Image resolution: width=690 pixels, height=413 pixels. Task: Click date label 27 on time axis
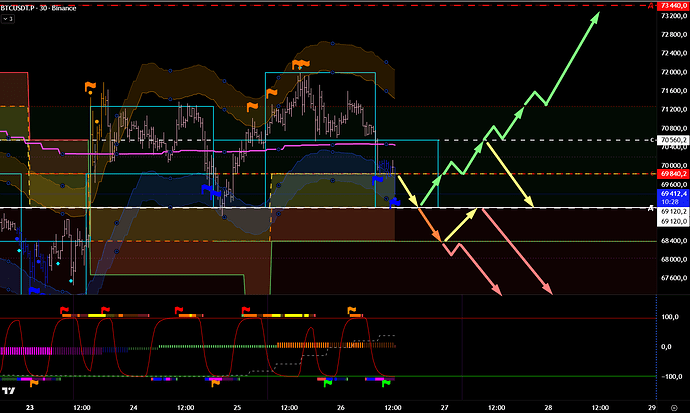tap(443, 406)
